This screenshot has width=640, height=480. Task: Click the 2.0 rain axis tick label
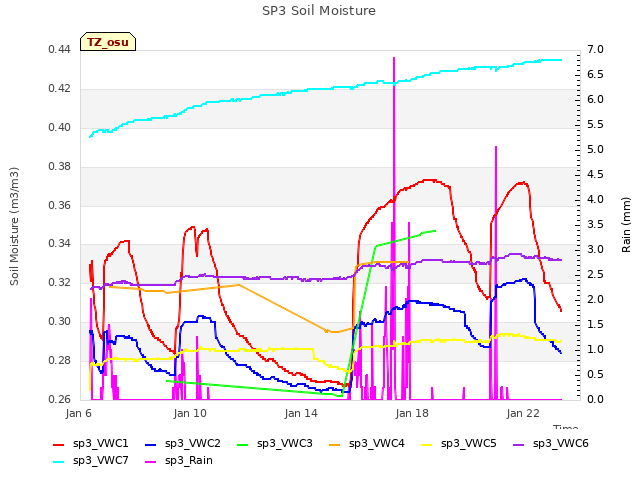[596, 299]
